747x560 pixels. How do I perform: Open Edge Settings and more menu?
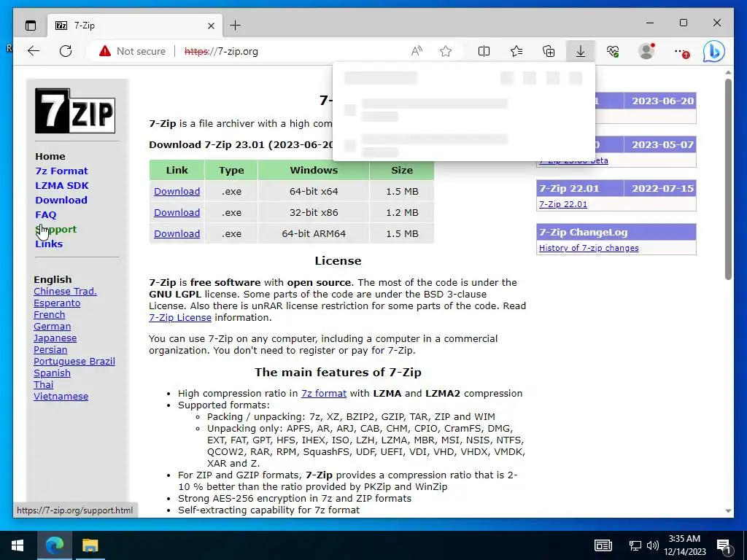[681, 51]
